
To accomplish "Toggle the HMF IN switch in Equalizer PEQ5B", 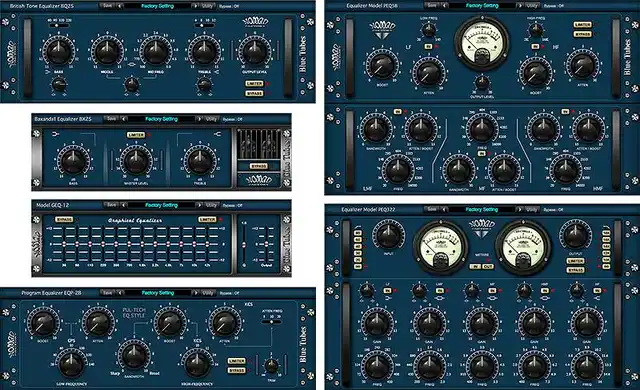I will tap(565, 111).
